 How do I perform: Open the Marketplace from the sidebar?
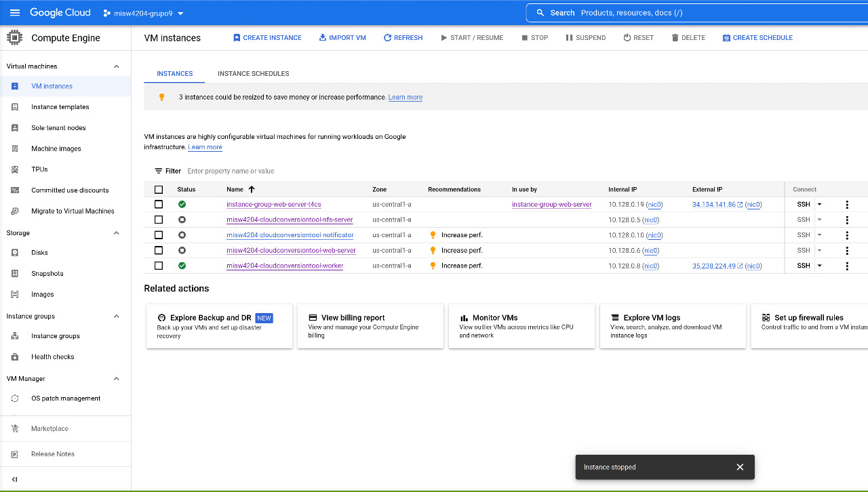pos(51,428)
